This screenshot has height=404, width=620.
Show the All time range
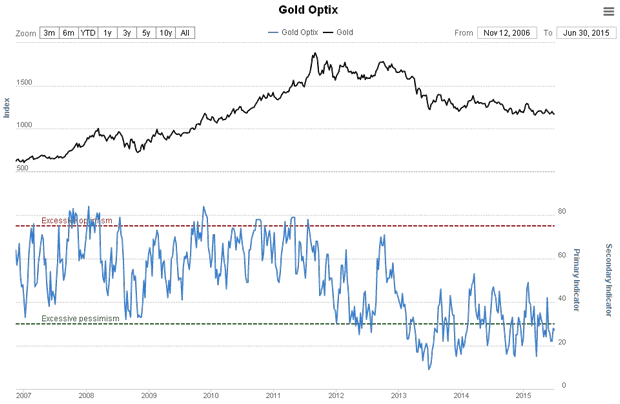click(x=186, y=33)
